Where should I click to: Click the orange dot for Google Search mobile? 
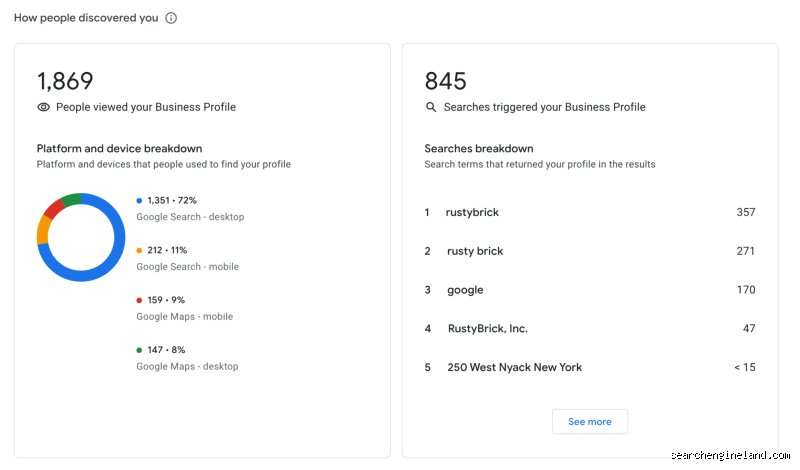point(139,251)
